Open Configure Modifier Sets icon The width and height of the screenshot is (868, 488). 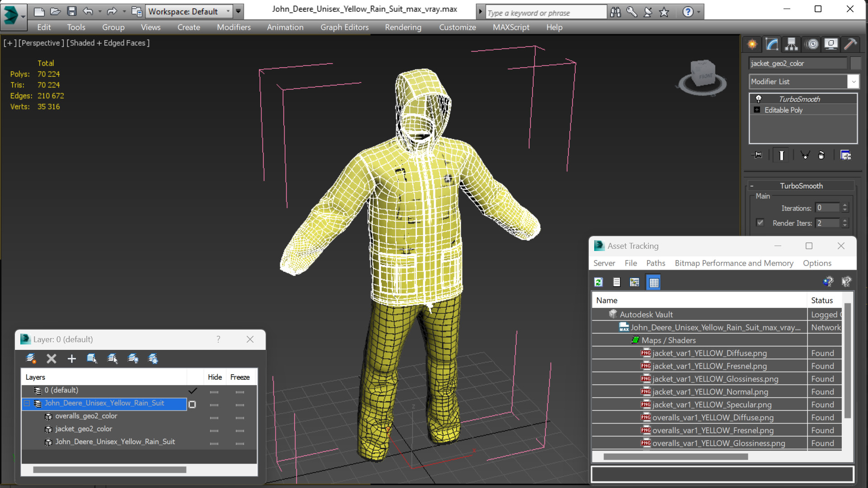(845, 155)
